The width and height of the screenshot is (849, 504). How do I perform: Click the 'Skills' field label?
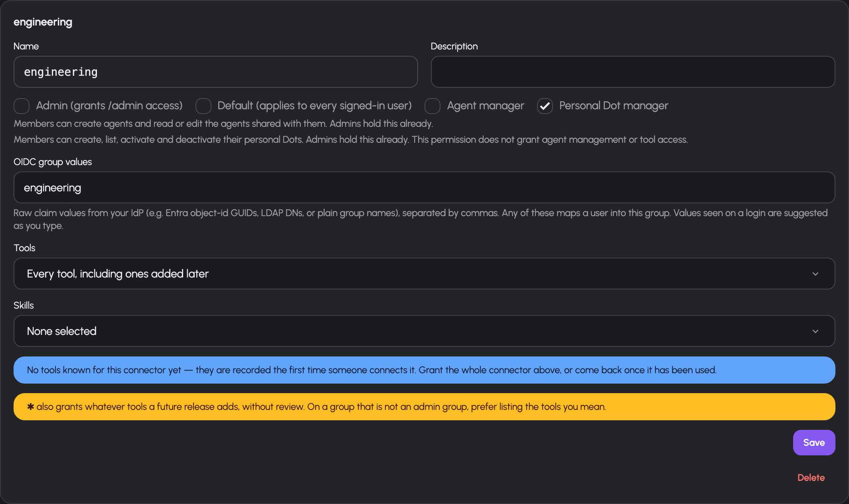click(x=24, y=305)
